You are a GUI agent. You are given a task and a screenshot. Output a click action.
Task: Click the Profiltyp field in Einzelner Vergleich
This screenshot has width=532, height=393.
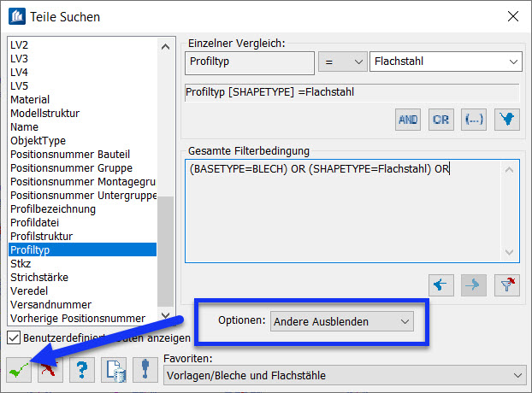coord(250,62)
